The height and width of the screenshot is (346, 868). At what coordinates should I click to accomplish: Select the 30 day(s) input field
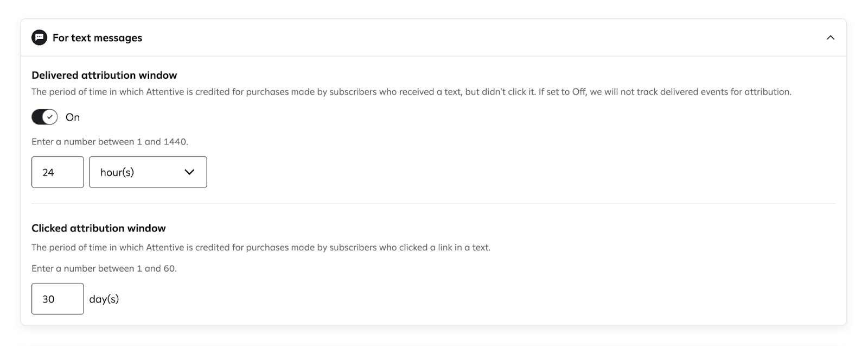(57, 299)
